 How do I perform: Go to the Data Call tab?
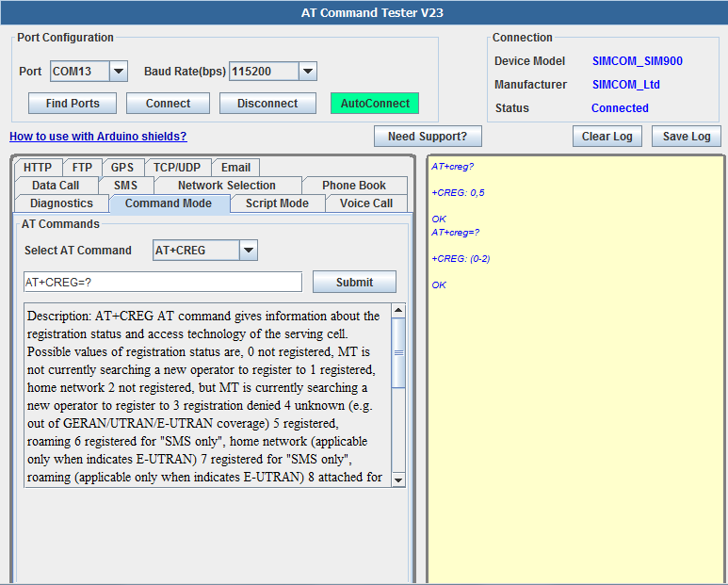(x=56, y=186)
